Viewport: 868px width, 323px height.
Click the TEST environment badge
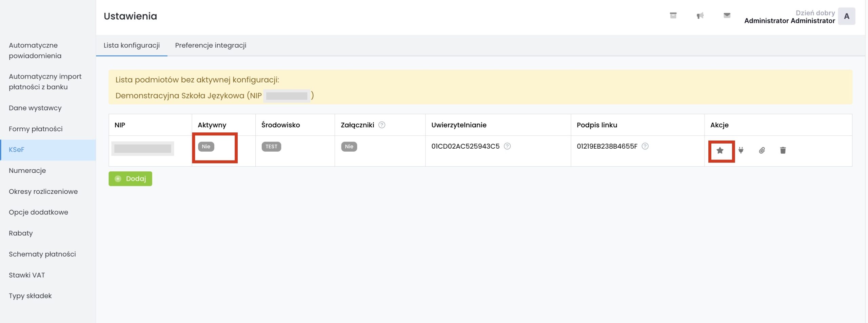(x=271, y=147)
